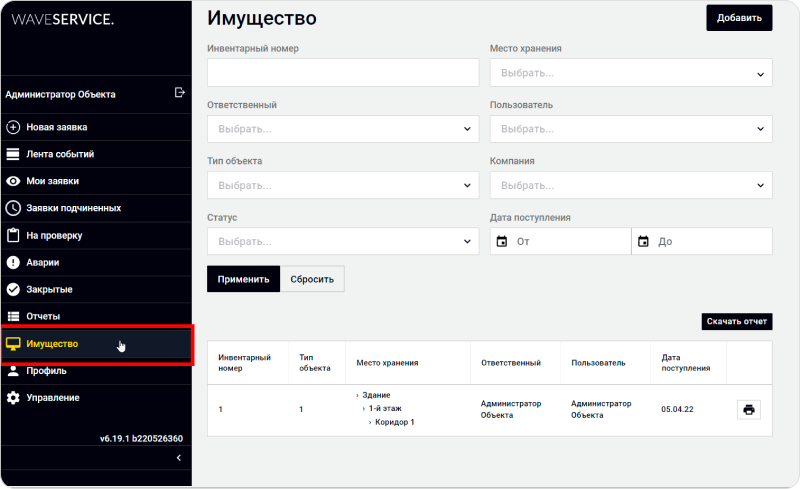Click the plus icon for Новая заявка
The width and height of the screenshot is (800, 489).
(13, 127)
